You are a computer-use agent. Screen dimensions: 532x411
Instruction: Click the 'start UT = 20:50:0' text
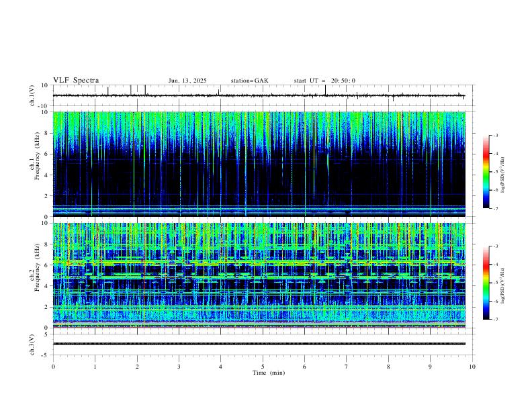[324, 81]
